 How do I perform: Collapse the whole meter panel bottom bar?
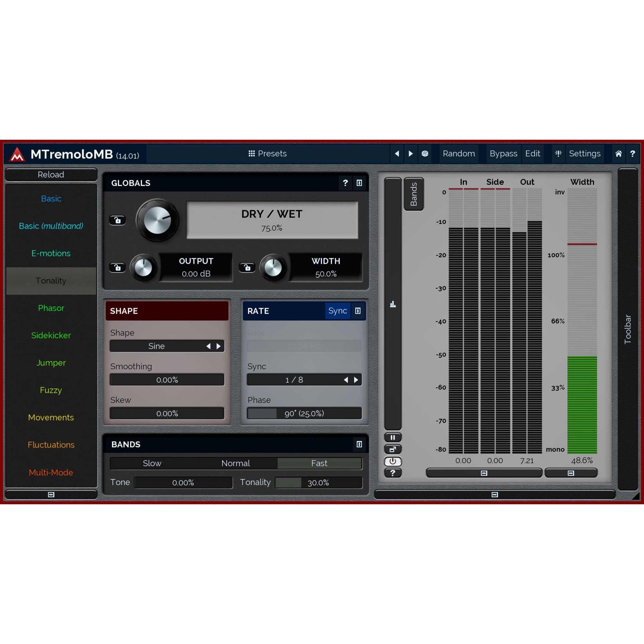pos(495,495)
